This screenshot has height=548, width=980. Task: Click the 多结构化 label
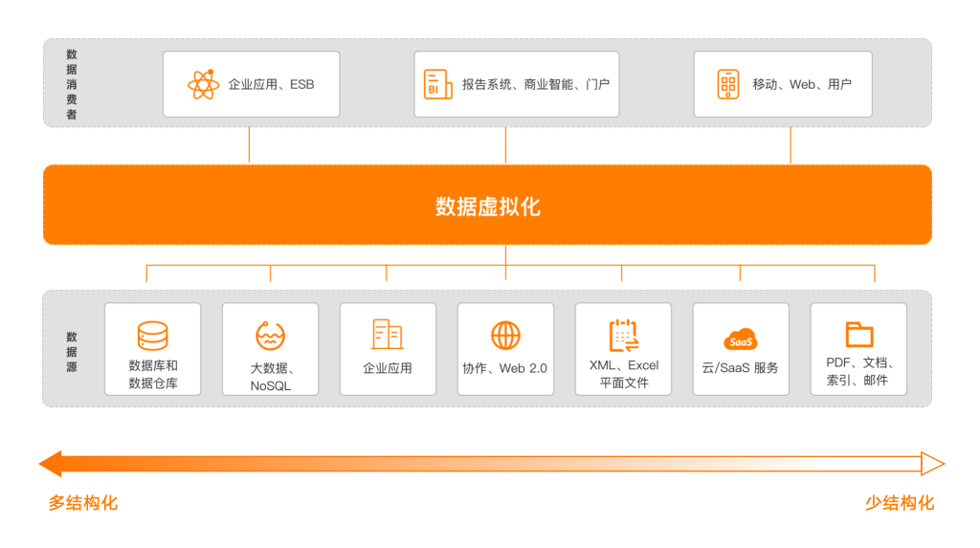[x=83, y=503]
